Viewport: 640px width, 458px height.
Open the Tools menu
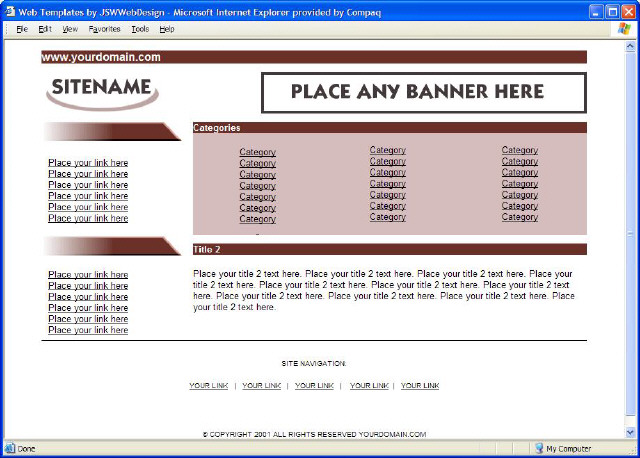[x=140, y=29]
